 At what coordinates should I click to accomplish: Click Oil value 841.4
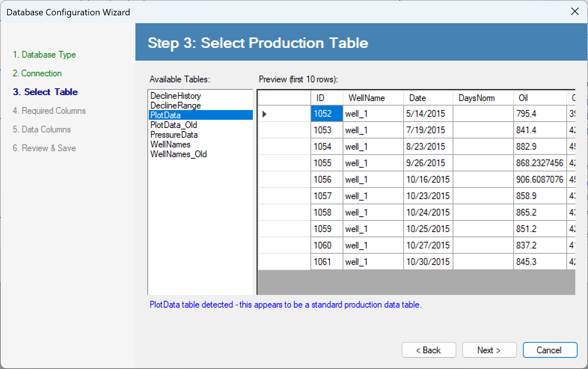pos(540,130)
